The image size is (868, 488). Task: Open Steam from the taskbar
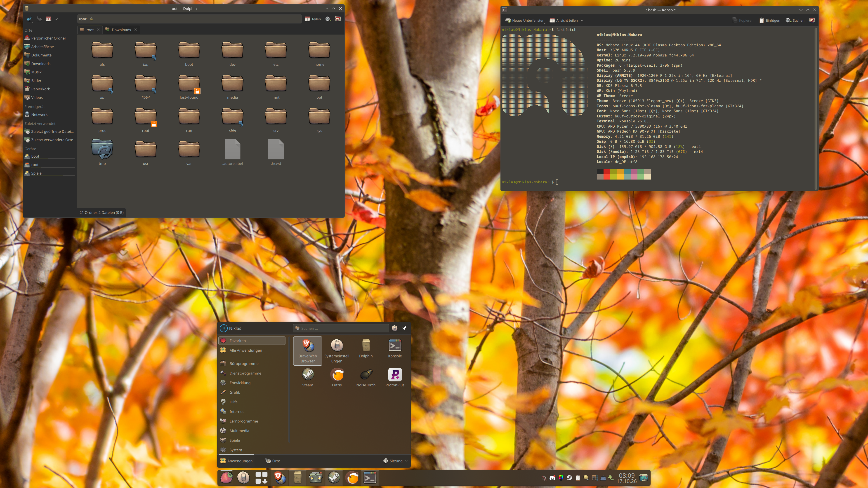coord(334,478)
